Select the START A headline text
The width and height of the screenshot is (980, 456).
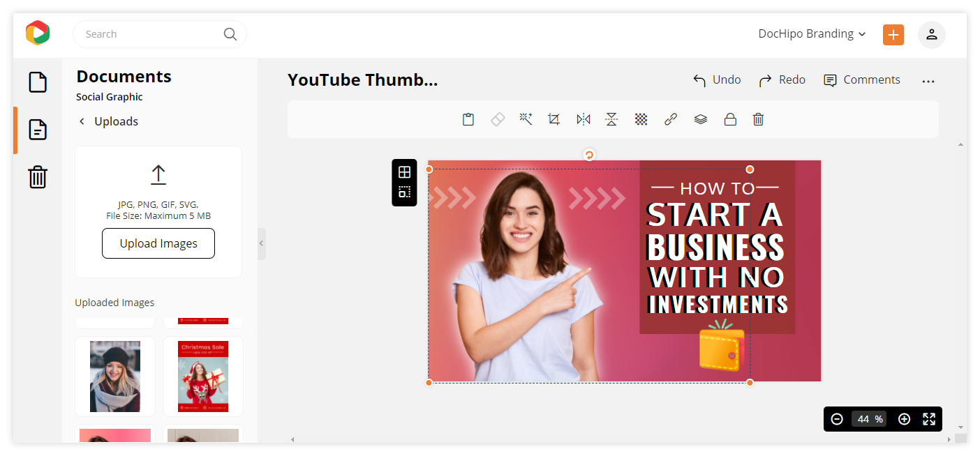715,215
